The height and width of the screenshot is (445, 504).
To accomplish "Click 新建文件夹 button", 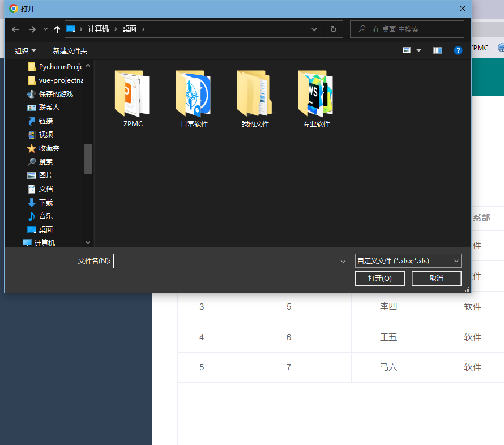I will [70, 51].
